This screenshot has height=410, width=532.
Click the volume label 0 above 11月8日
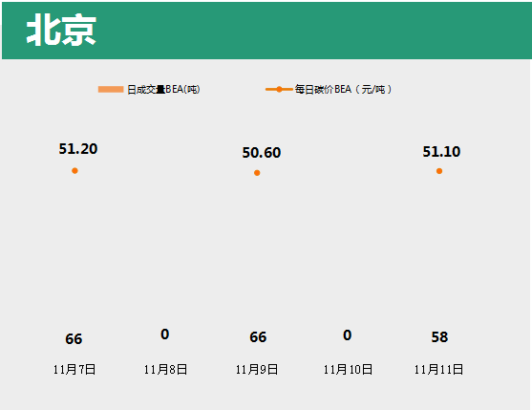tap(165, 334)
